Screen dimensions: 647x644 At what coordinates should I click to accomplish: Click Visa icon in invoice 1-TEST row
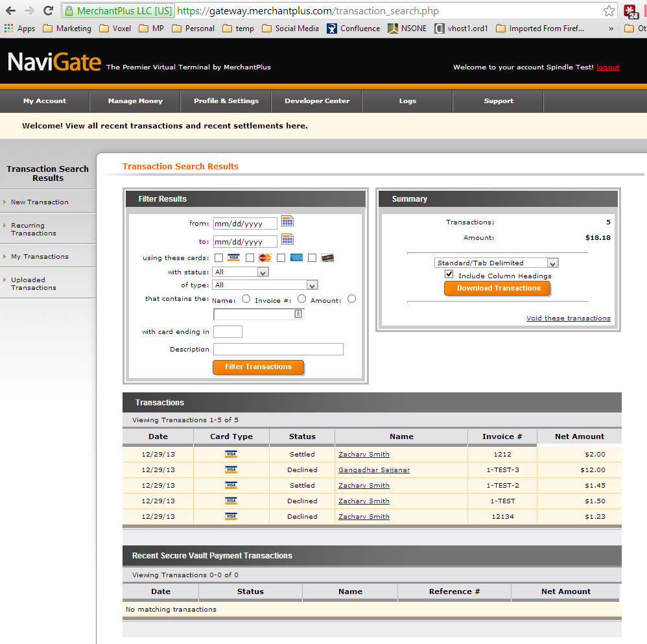click(231, 501)
